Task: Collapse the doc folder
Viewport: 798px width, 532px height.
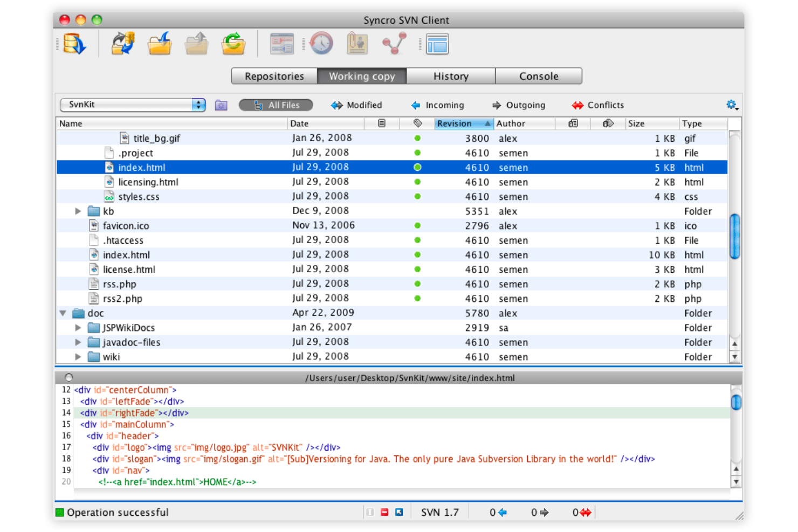Action: click(x=63, y=313)
